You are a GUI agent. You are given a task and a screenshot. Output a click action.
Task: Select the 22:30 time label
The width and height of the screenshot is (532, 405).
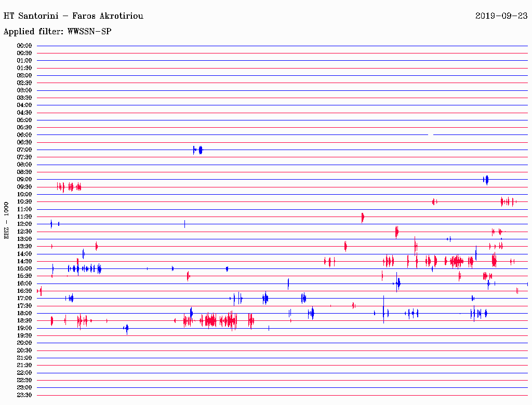[x=24, y=380]
